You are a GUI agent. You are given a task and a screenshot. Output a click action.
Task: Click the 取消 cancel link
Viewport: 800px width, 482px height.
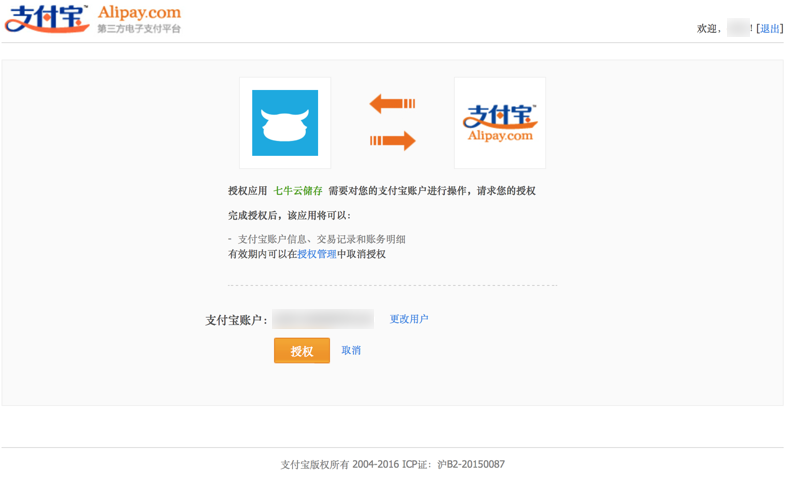coord(351,350)
